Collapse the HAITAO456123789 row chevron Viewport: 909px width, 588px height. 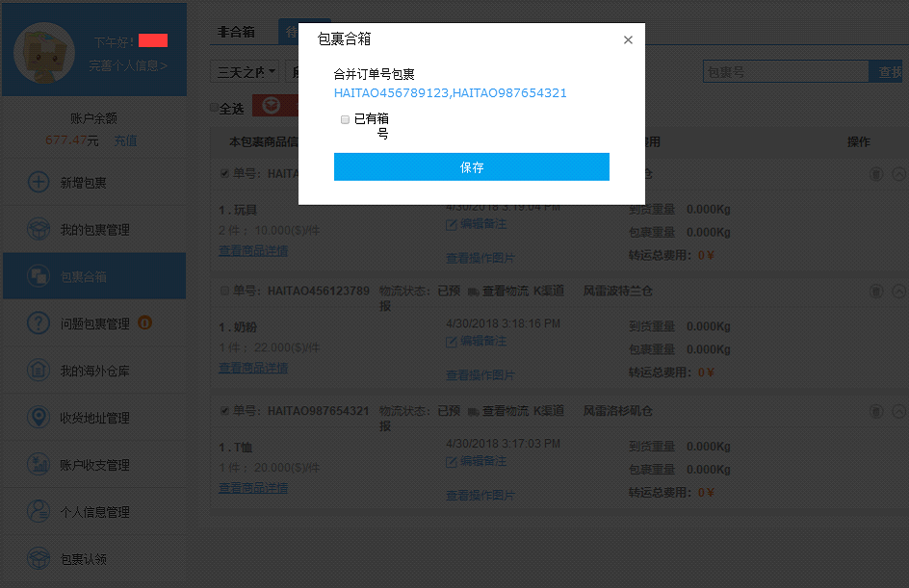pos(898,291)
